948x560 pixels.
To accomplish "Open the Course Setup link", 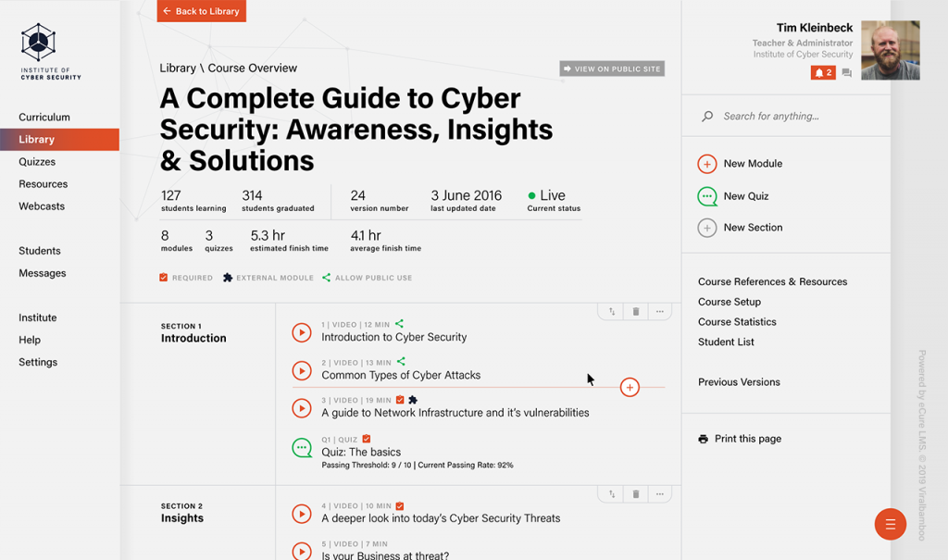I will (730, 302).
